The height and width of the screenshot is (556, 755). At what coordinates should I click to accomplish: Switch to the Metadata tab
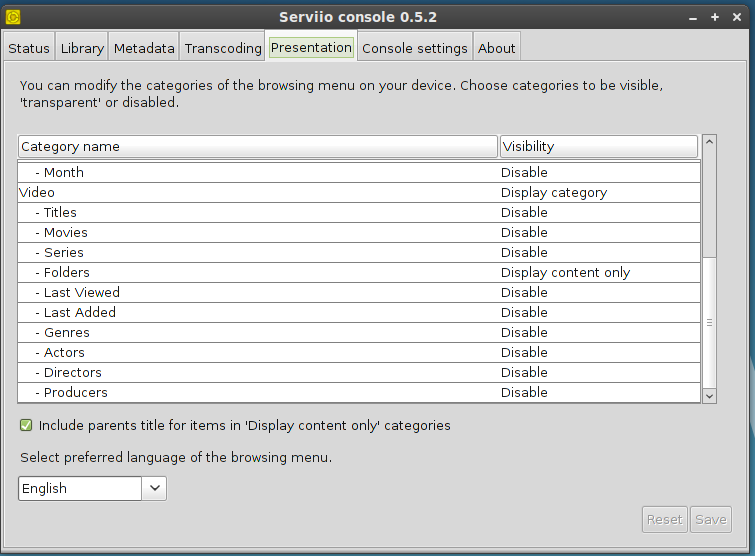point(144,48)
